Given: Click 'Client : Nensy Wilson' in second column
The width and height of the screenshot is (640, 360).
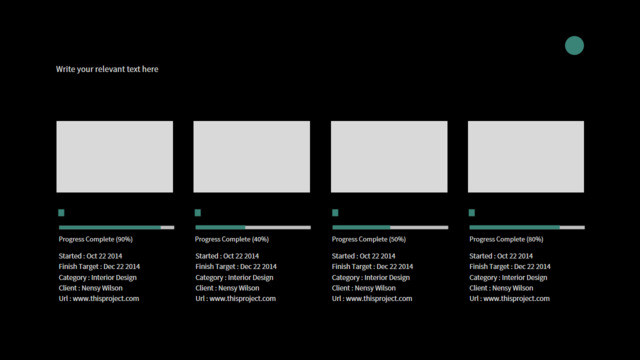Looking at the screenshot, I should pyautogui.click(x=227, y=288).
